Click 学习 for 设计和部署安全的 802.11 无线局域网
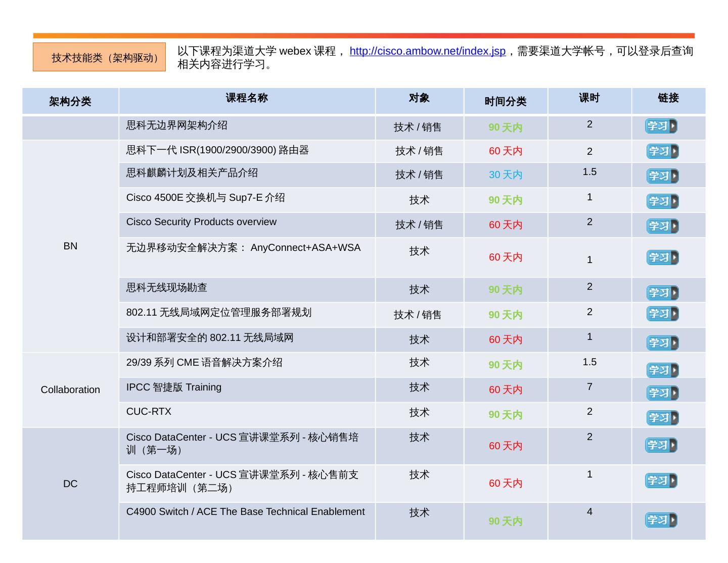This screenshot has height=563, width=728. click(x=662, y=343)
